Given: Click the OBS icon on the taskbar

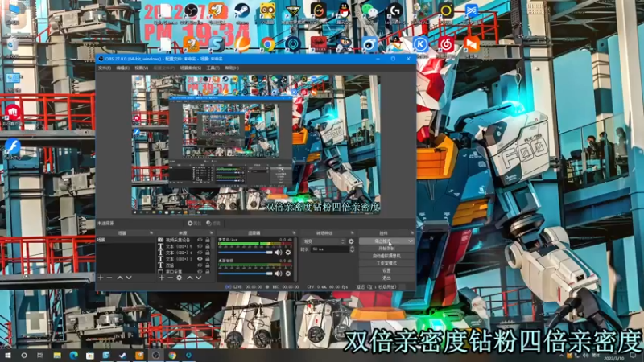Looking at the screenshot, I should (156, 356).
